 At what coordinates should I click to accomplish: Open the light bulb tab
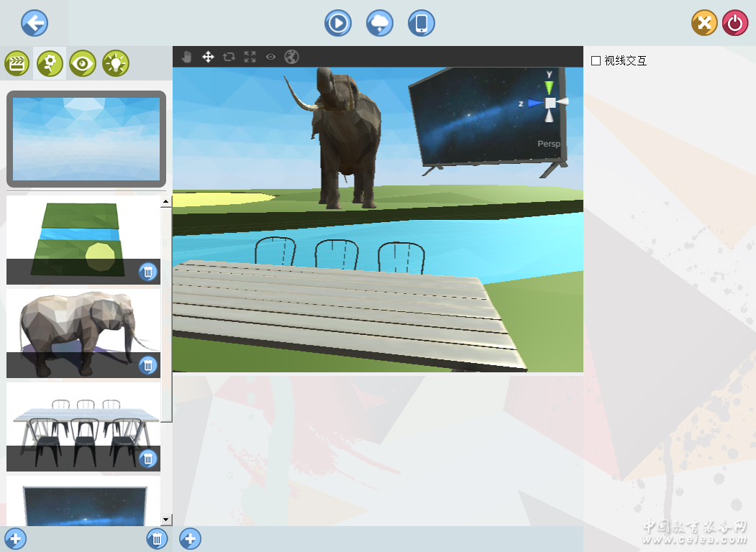[x=116, y=64]
